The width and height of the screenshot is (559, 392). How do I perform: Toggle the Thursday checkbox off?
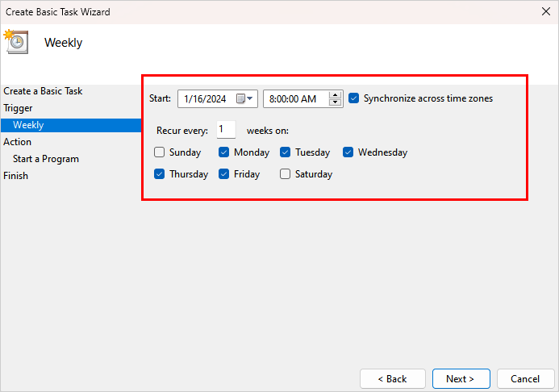160,174
